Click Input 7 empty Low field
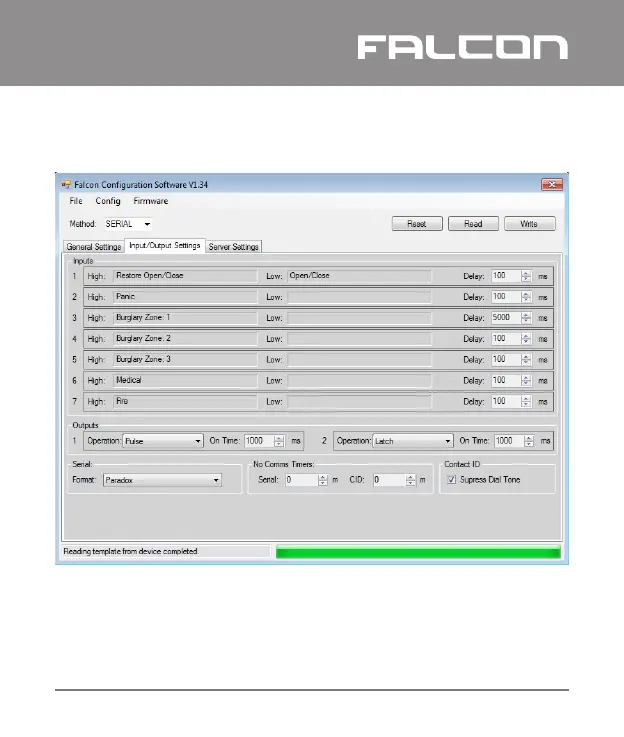 [x=359, y=401]
